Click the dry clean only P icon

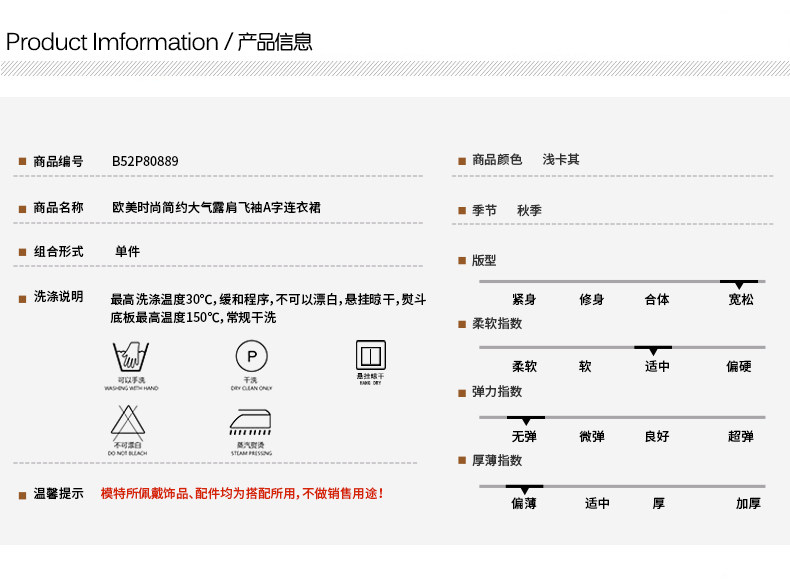point(251,356)
